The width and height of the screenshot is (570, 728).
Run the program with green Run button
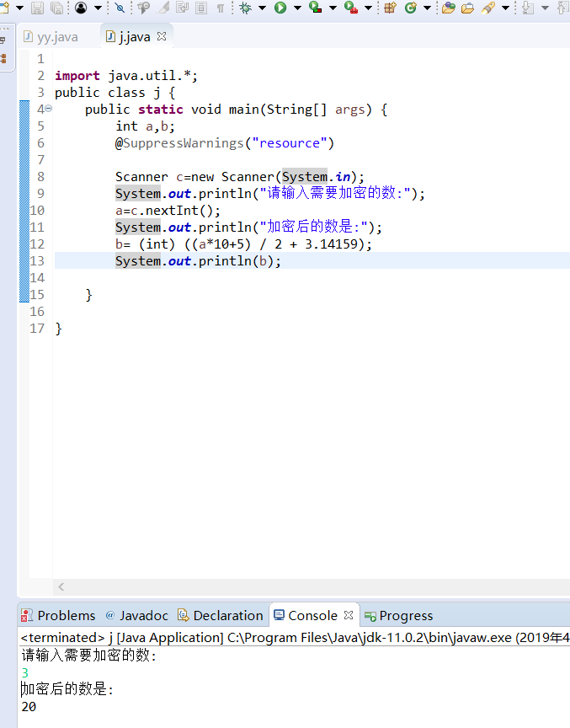(280, 8)
